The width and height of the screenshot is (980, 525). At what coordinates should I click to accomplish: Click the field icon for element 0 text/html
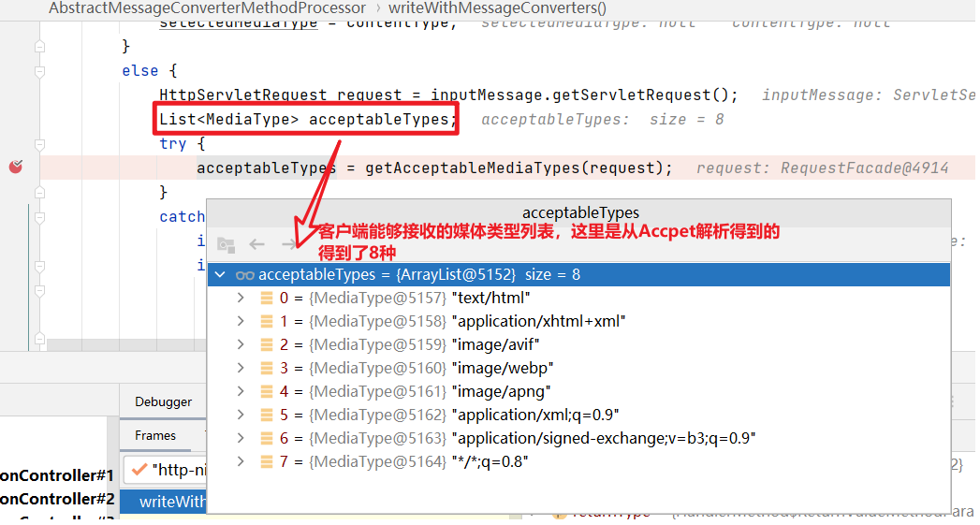point(267,299)
